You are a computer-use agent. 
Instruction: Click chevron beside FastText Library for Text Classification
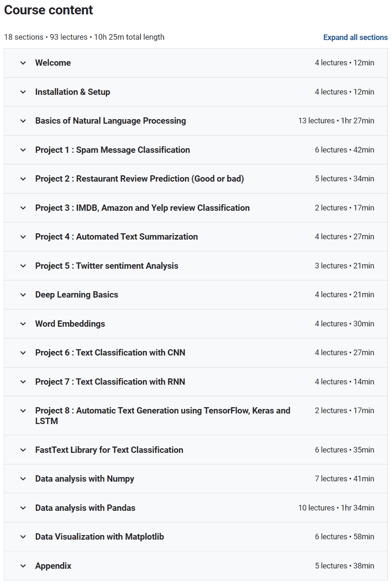(x=23, y=450)
